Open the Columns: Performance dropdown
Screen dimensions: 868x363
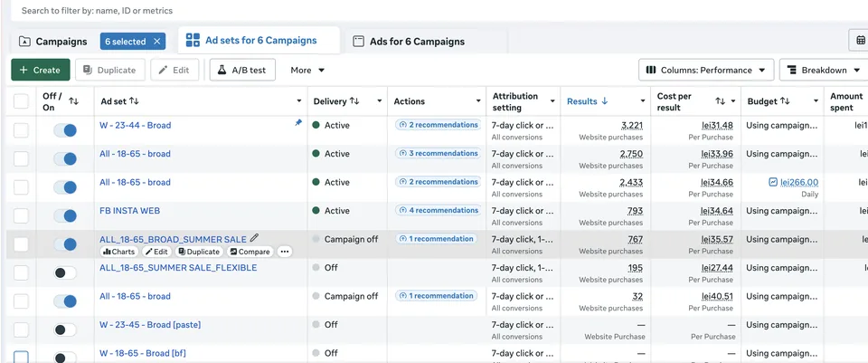pyautogui.click(x=706, y=70)
